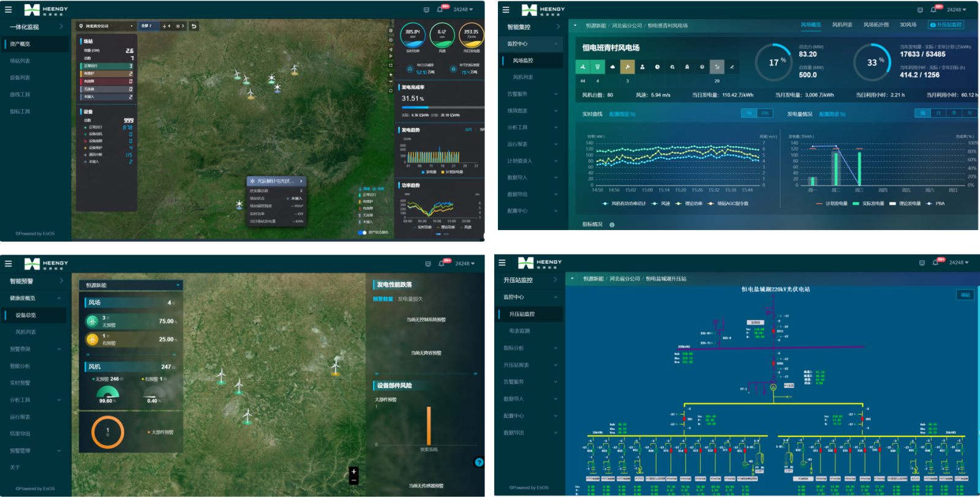
Task: Select the 24h time range toggle
Action: click(x=765, y=113)
